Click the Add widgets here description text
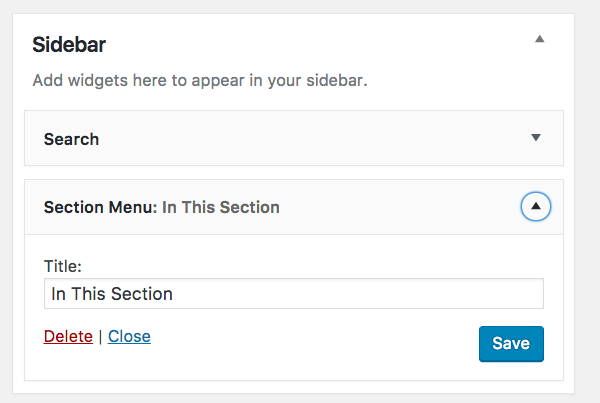 pyautogui.click(x=199, y=80)
